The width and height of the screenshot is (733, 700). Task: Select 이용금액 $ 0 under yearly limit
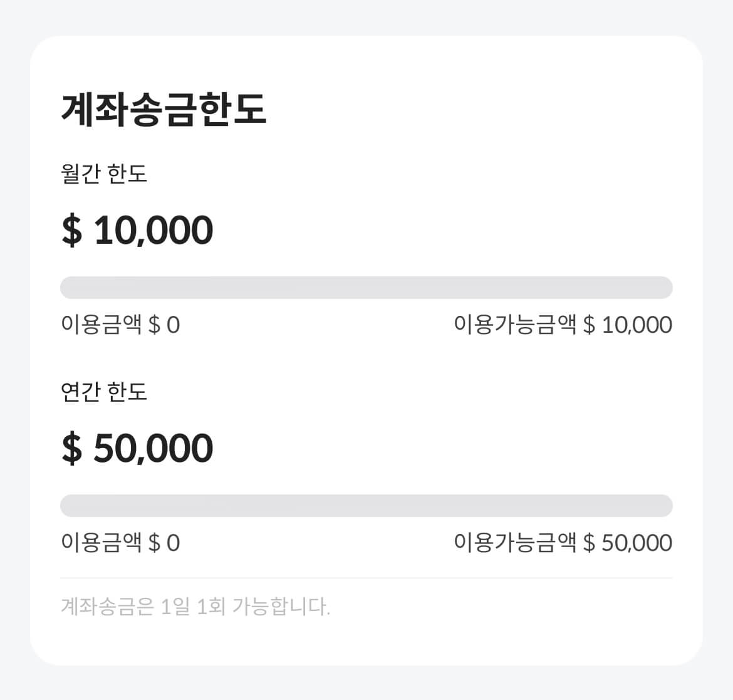pos(121,541)
